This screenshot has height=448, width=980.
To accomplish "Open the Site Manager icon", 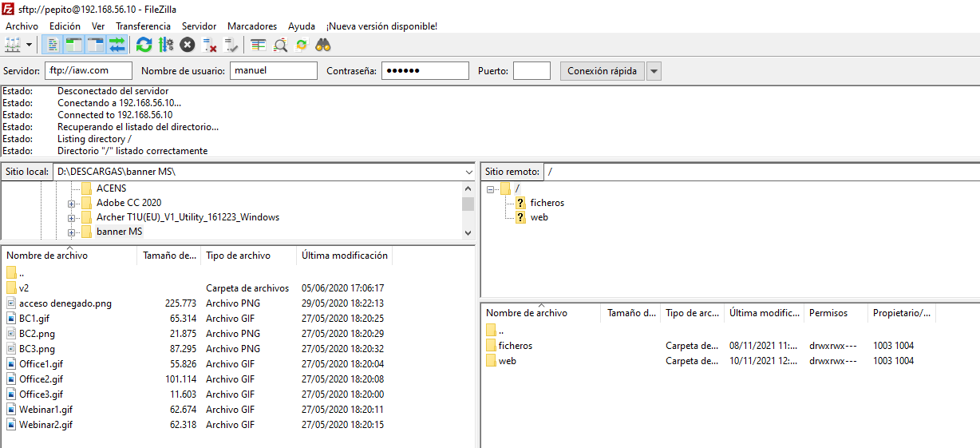I will coord(13,45).
